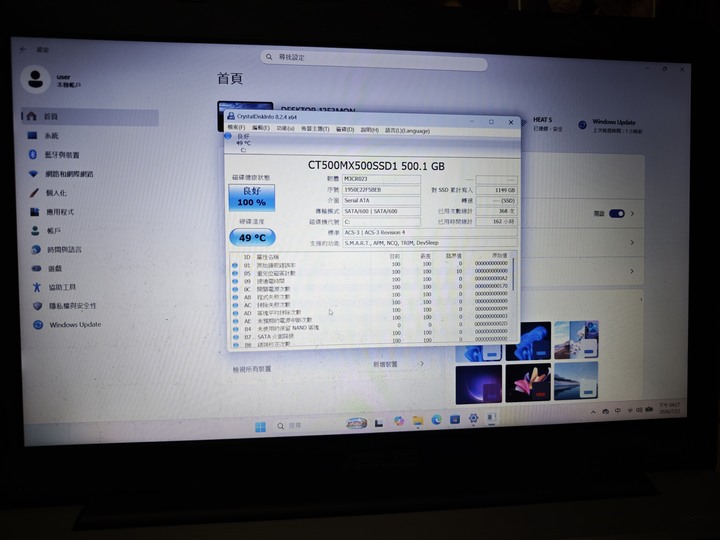Click the 49 °C temperature button

coord(252,237)
